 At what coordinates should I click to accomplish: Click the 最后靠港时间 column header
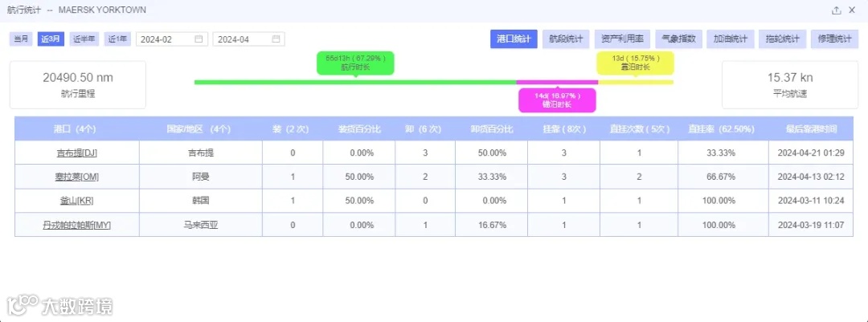pyautogui.click(x=811, y=128)
